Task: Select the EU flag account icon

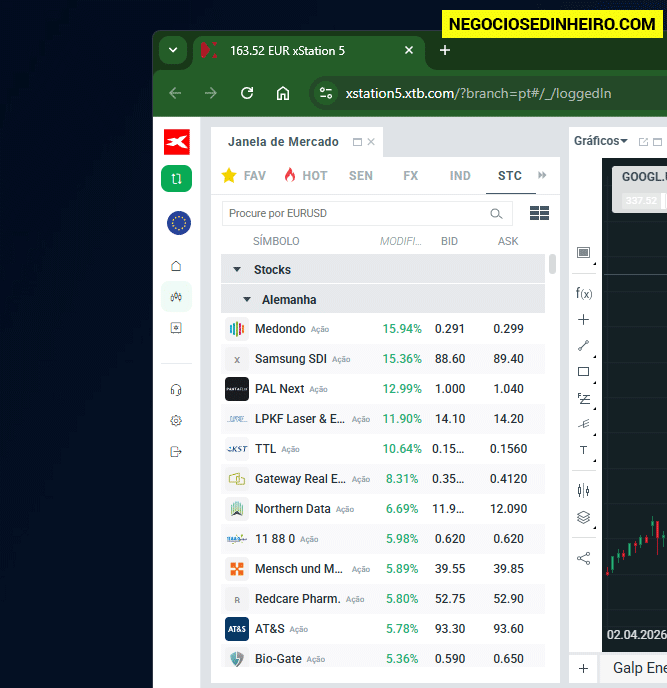Action: tap(179, 223)
